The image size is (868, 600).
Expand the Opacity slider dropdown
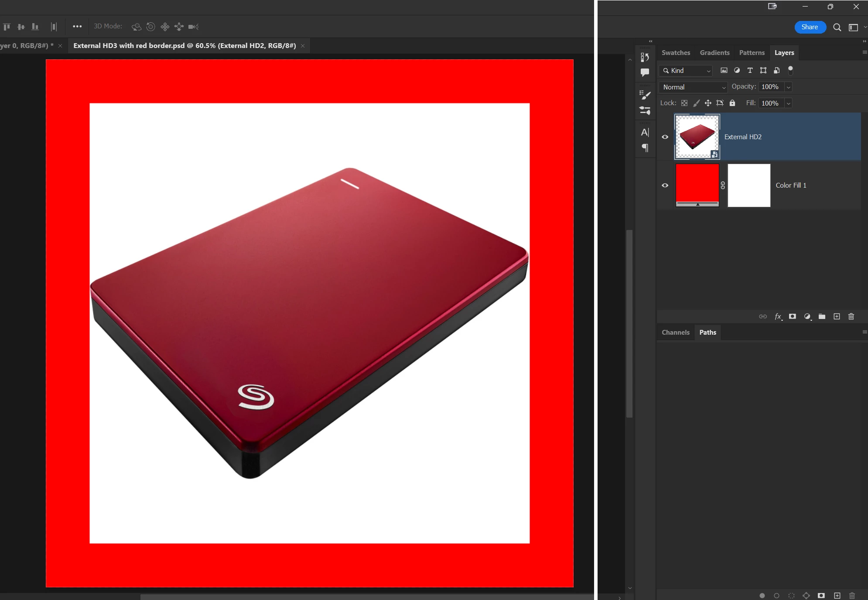pos(788,87)
